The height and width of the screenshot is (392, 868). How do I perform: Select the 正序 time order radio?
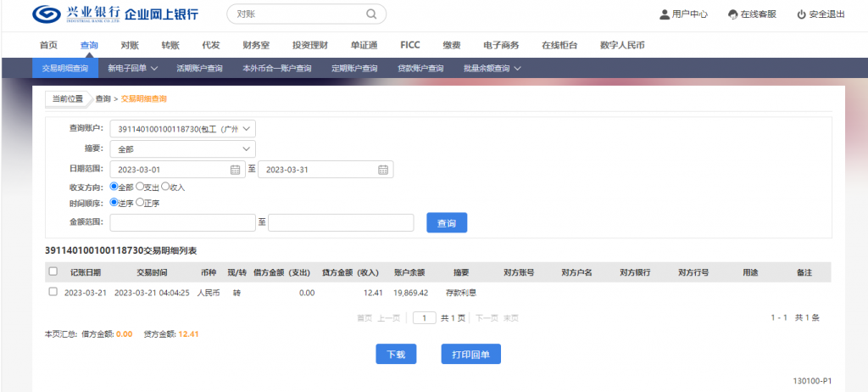141,203
